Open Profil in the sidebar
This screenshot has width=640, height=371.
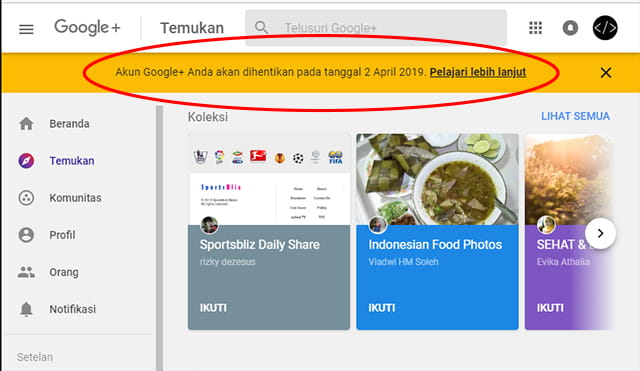pos(62,235)
